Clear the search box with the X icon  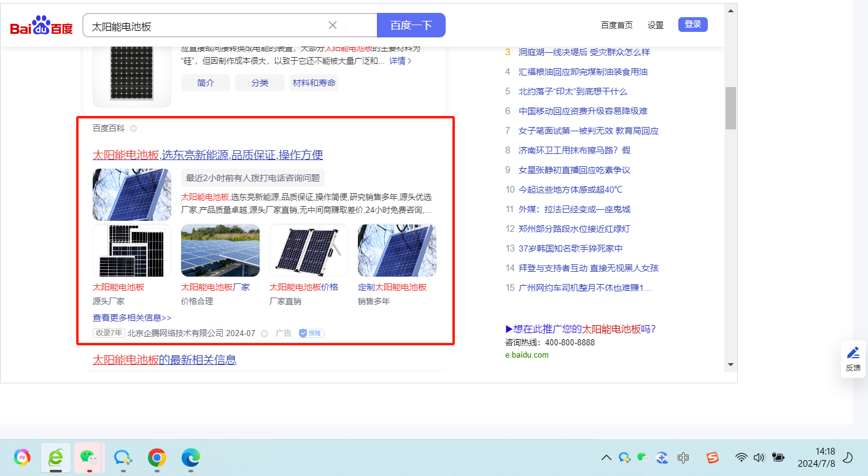(x=333, y=25)
